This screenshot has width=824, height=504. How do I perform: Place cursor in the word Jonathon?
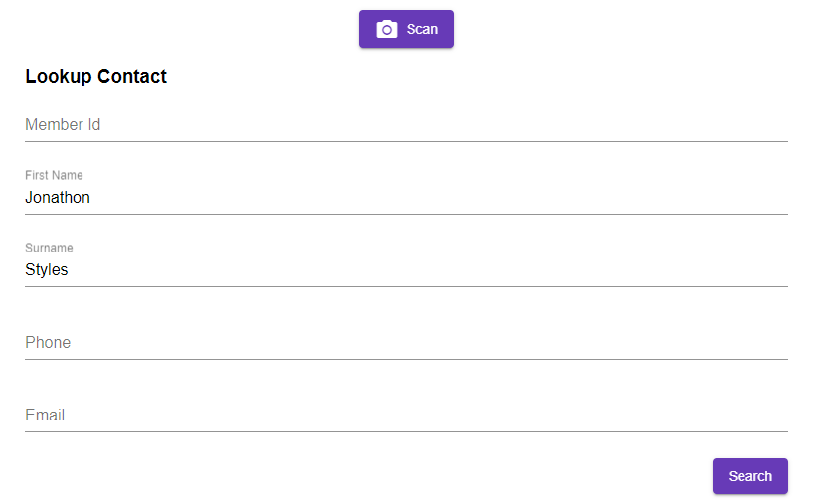58,198
